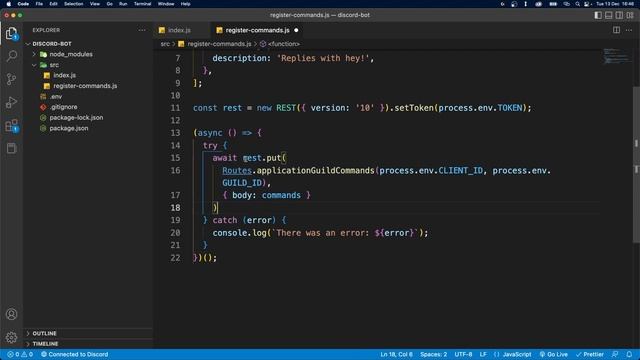Open the Apple menu

point(9,4)
